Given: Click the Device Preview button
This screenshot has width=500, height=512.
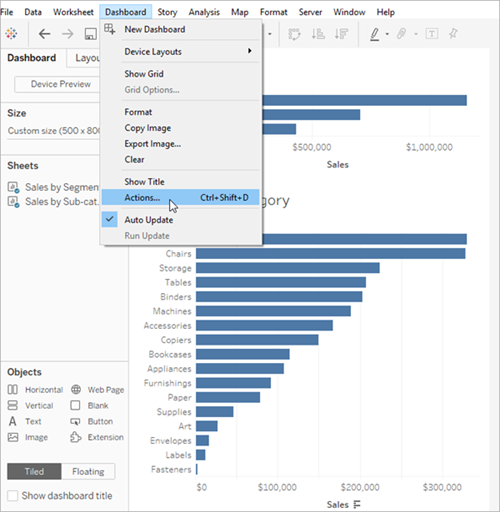Looking at the screenshot, I should tap(57, 84).
